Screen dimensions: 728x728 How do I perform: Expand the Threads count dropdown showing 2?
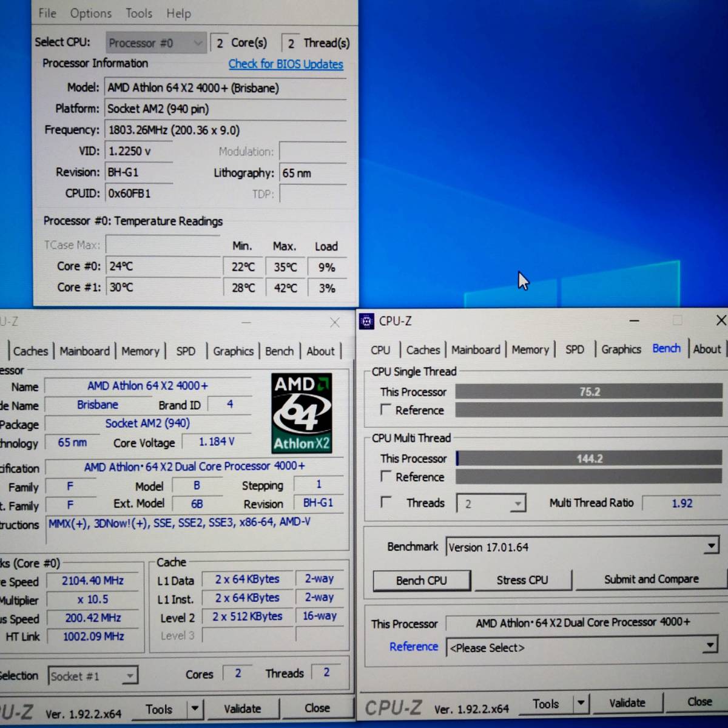491,504
